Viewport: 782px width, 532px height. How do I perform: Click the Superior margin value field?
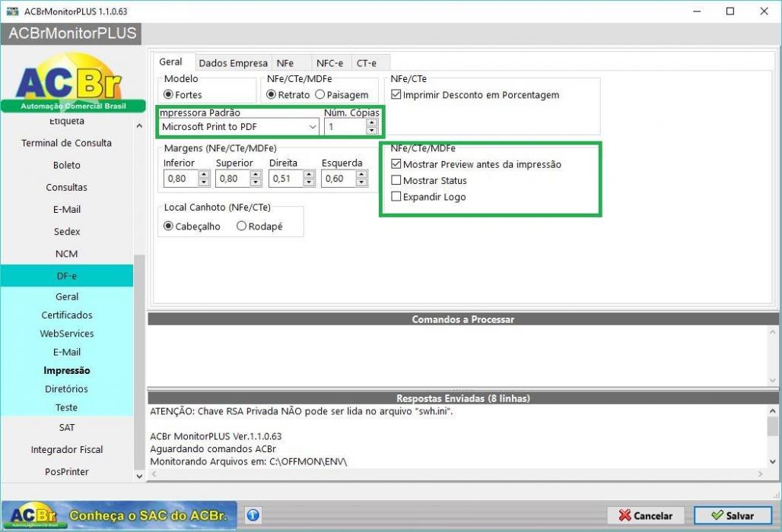233,179
